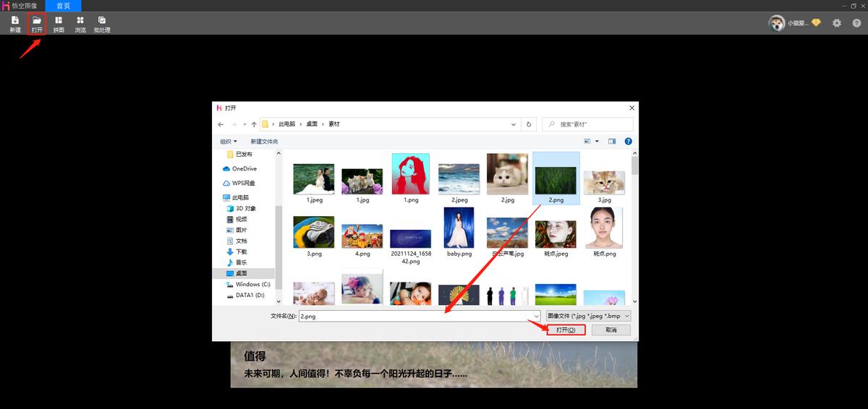
Task: Change view mode icon in dialog
Action: point(587,142)
